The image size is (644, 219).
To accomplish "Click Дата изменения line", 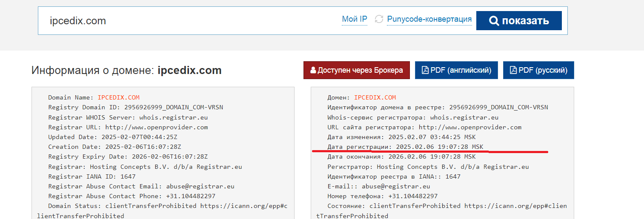I will (401, 137).
